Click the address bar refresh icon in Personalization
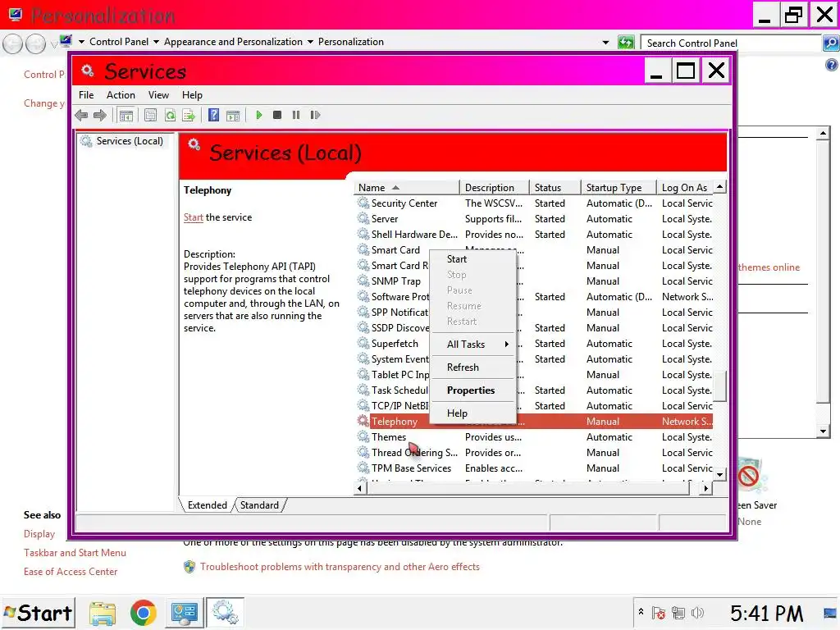Viewport: 840px width, 630px height. 626,43
